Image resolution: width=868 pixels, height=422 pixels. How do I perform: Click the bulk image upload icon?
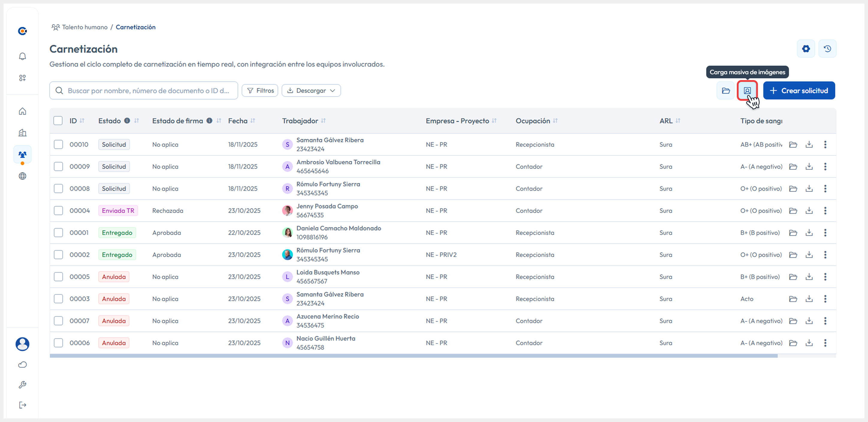click(x=747, y=90)
